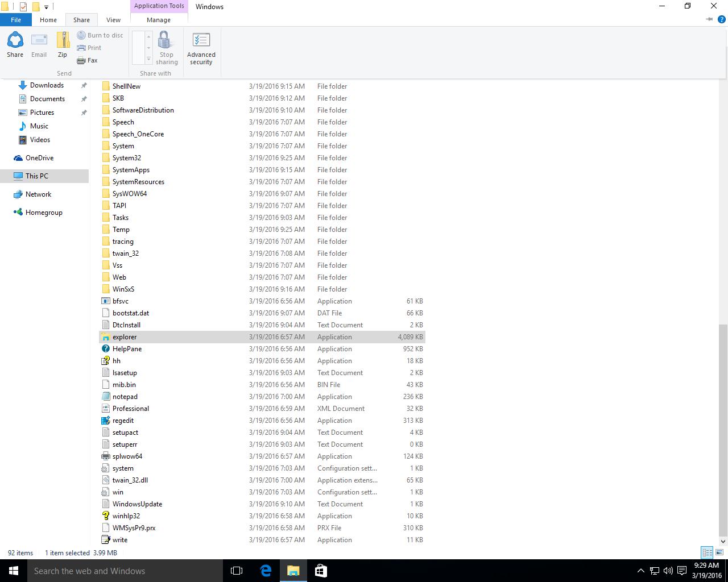
Task: Select the System32 folder icon
Action: coord(105,158)
